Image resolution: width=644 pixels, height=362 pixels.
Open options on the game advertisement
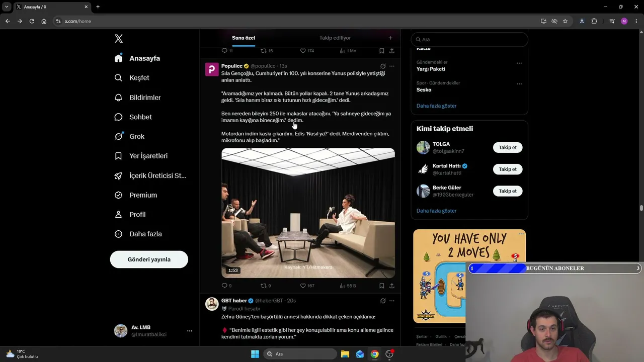[x=521, y=234]
